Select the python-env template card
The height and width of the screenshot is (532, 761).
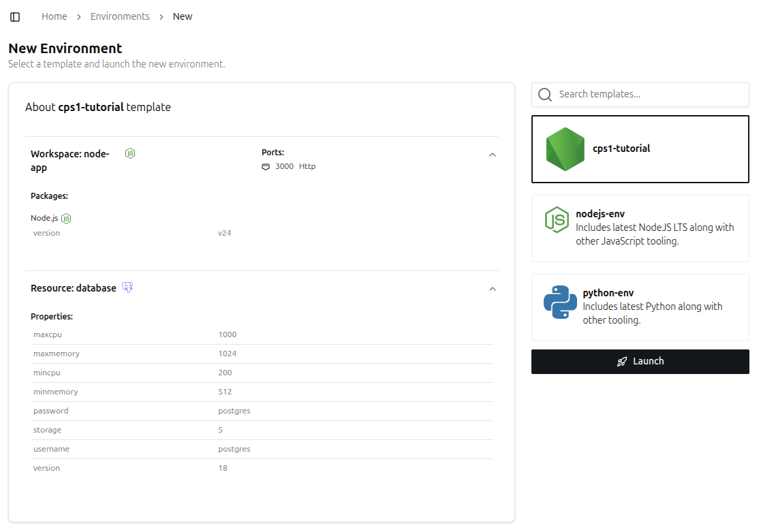[640, 307]
